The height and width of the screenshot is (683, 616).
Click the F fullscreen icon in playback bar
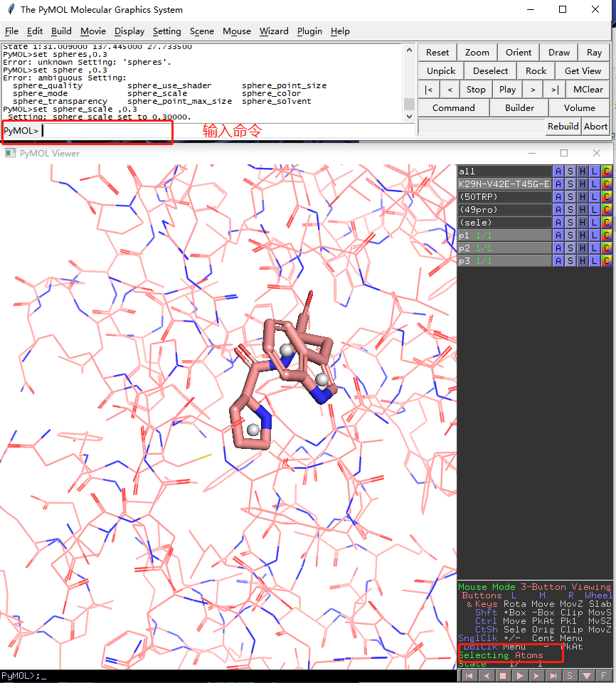[x=603, y=675]
